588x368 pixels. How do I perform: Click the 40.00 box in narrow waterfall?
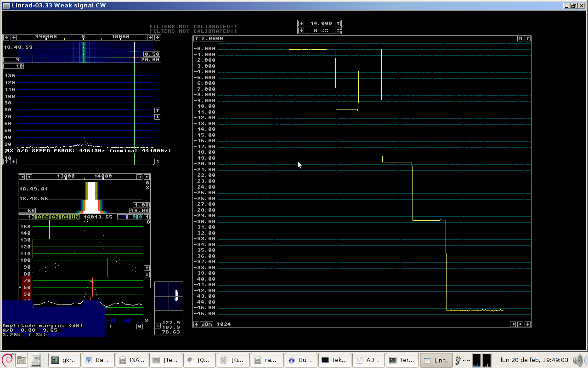tap(139, 211)
